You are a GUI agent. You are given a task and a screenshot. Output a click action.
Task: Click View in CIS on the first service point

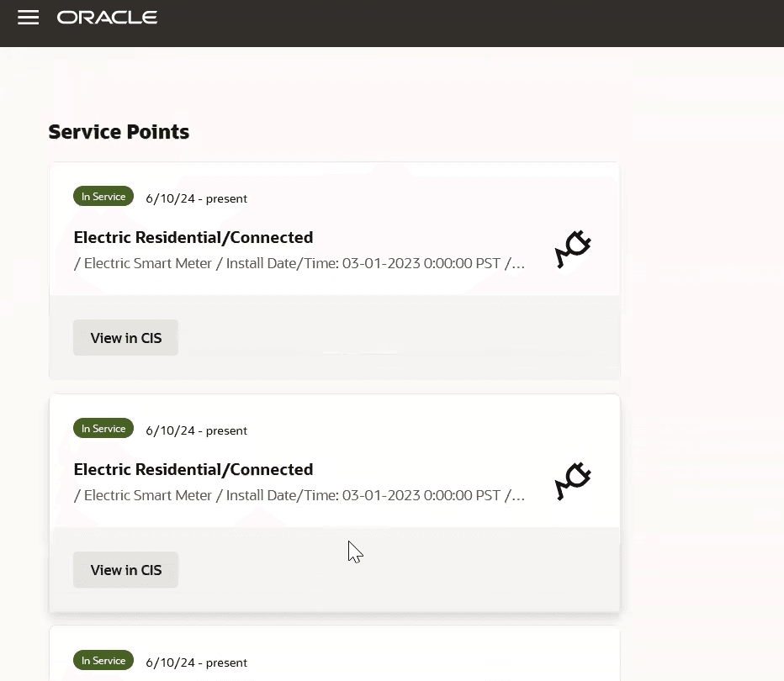tap(125, 337)
